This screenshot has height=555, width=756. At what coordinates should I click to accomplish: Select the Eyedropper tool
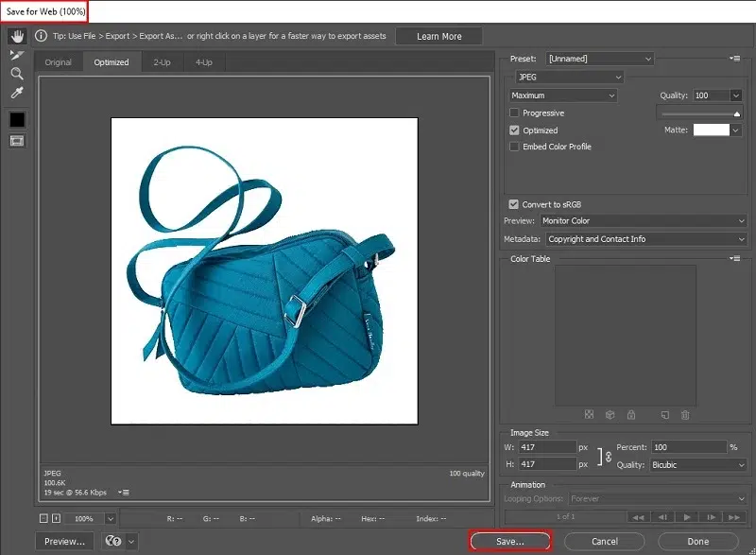[17, 93]
